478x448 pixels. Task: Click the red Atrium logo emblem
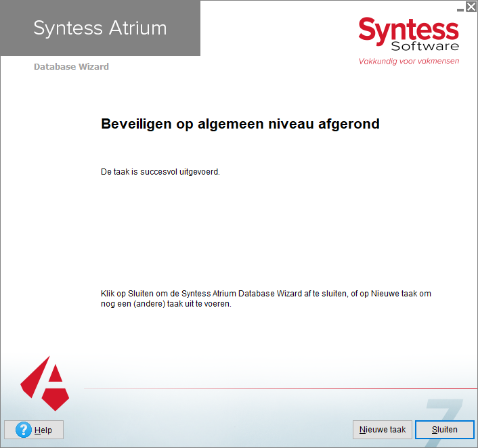coord(45,384)
